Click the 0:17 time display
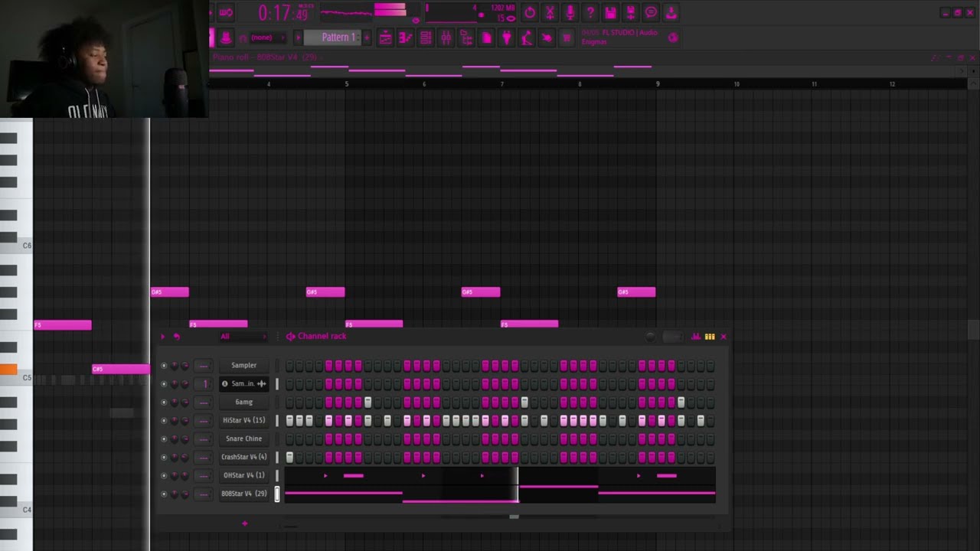The image size is (980, 551). 283,13
